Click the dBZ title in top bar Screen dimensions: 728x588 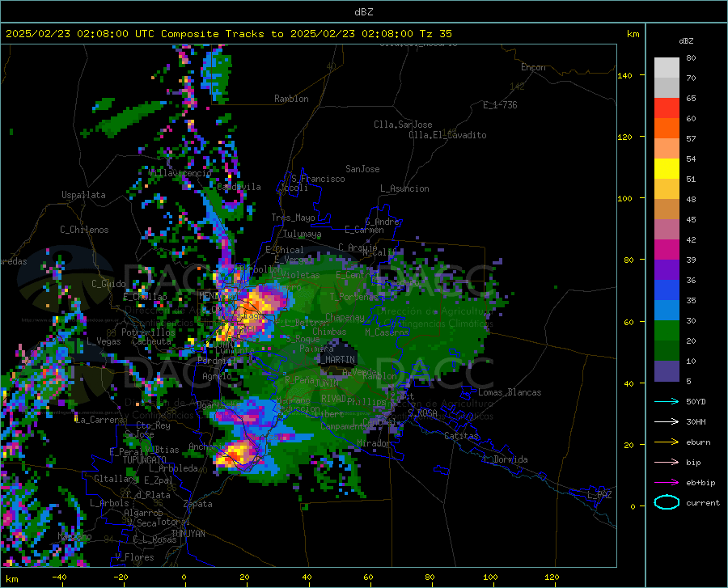click(x=363, y=12)
